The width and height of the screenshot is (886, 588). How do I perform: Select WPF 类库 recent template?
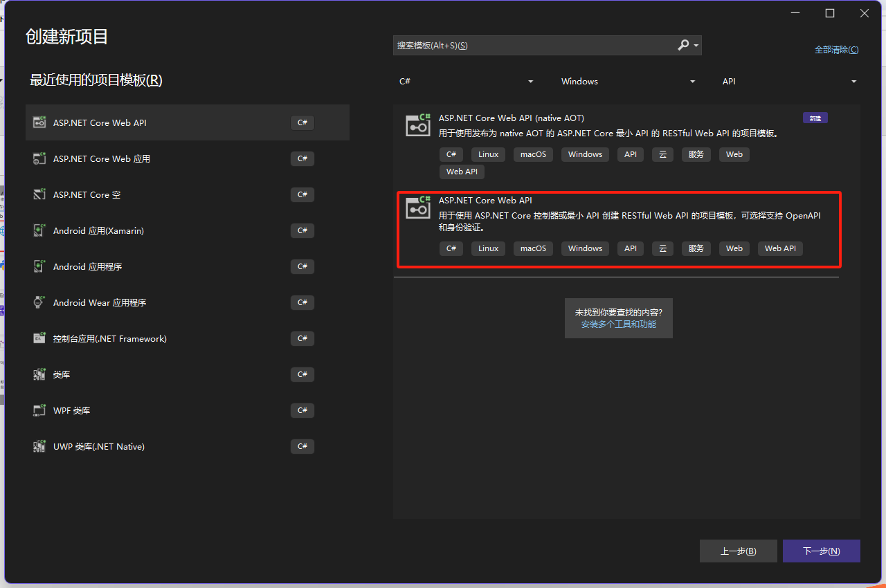click(188, 410)
